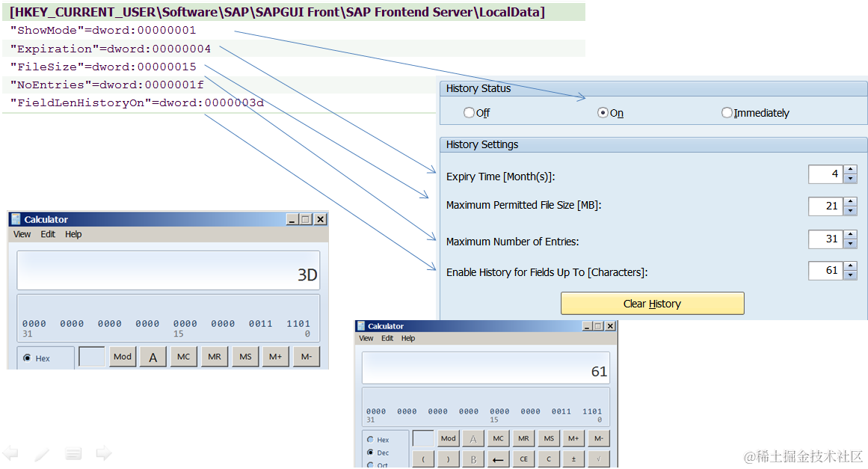Open Help menu in the 3D calculator
868x469 pixels.
point(73,234)
